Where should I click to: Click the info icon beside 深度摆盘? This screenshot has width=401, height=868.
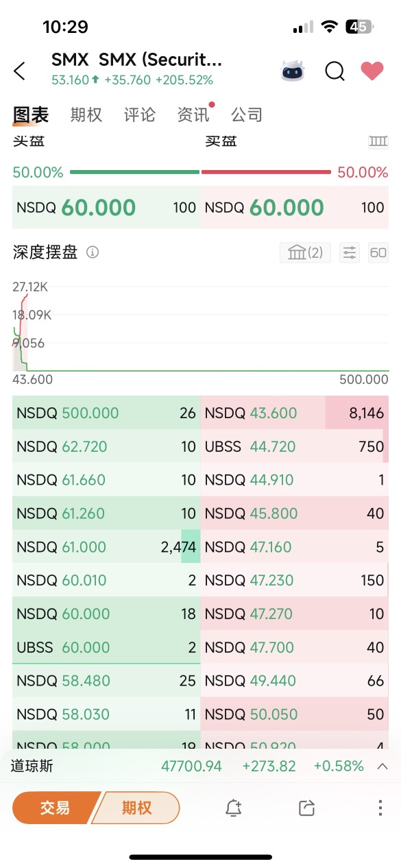coord(93,252)
